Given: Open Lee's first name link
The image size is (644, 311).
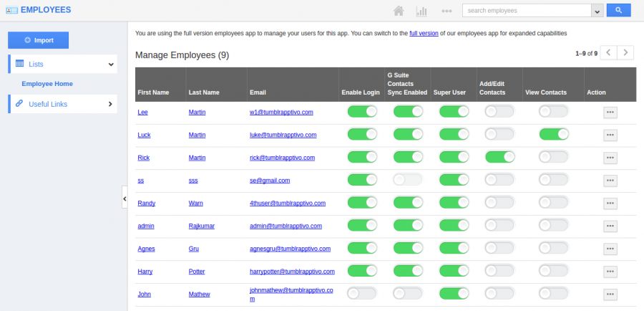Looking at the screenshot, I should pos(142,113).
